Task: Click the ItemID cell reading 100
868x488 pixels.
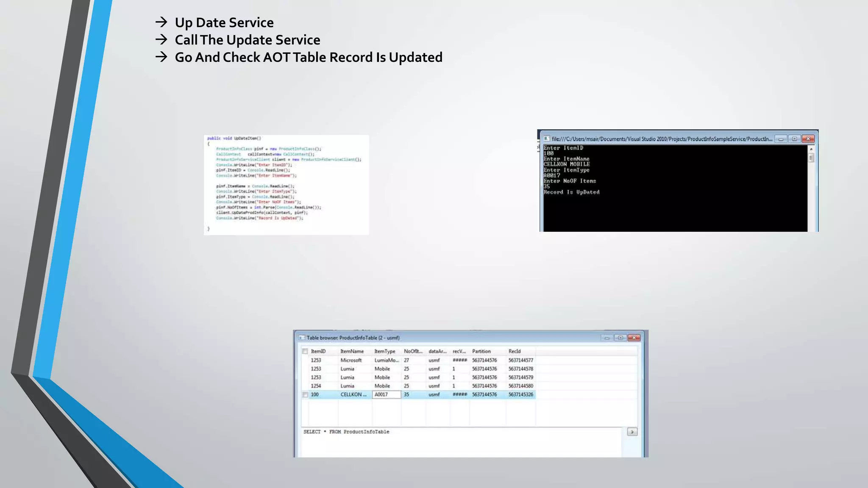Action: 315,394
